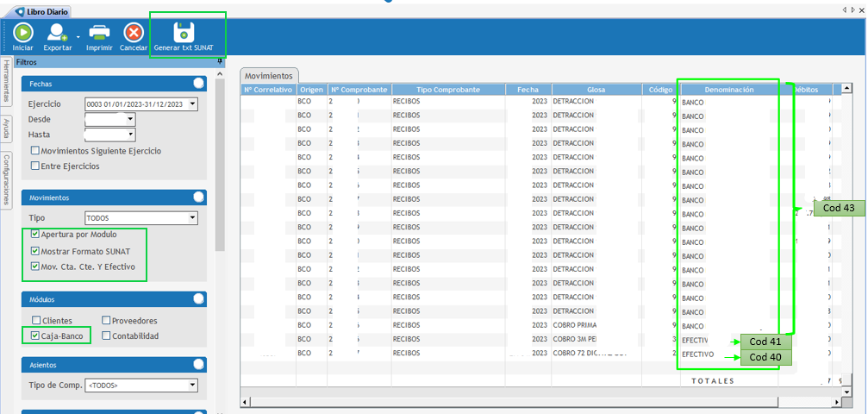Viewport: 868px width, 414px height.
Task: Toggle Movimientos Siguiente Ejercicio checkbox
Action: click(35, 151)
